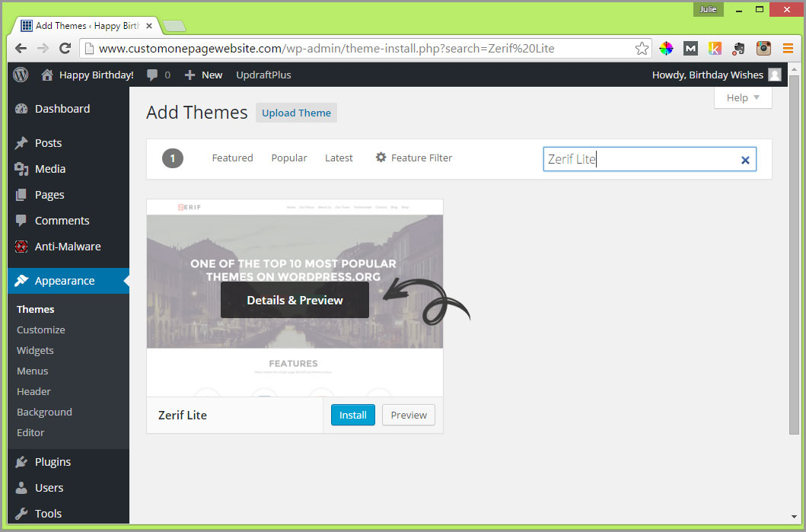Click the browser address bar URL
This screenshot has width=806, height=532.
pos(327,48)
